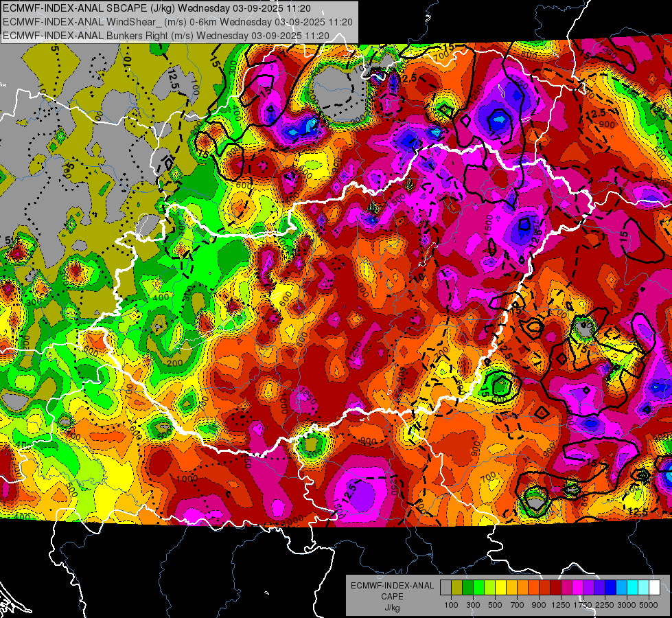672x618 pixels.
Task: Select the red-orange legend swatch
Action: click(533, 587)
